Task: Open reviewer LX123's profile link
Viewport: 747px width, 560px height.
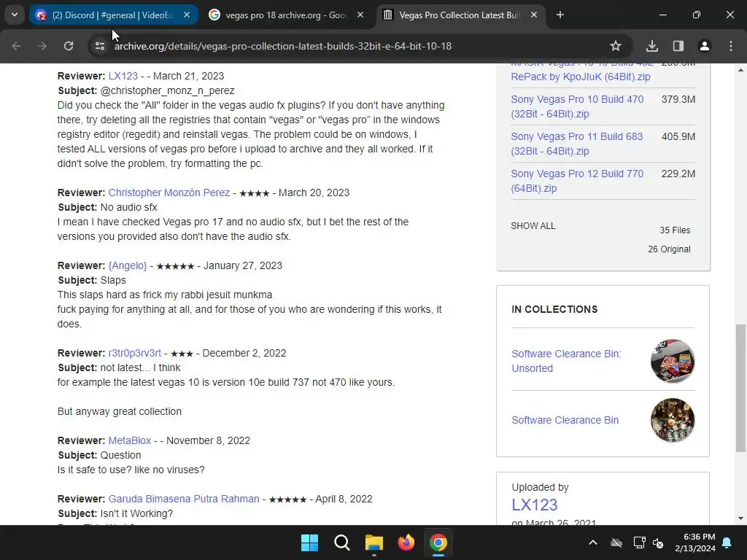Action: 123,76
